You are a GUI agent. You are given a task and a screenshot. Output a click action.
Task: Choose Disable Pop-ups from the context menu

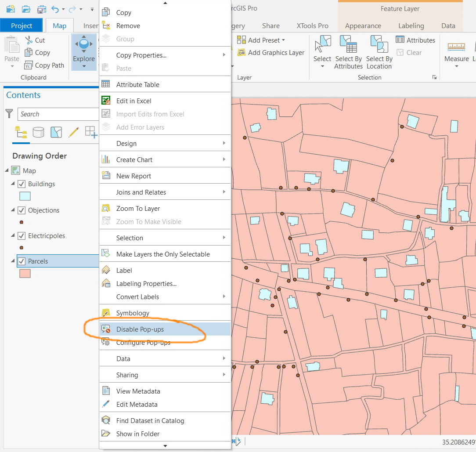point(140,328)
